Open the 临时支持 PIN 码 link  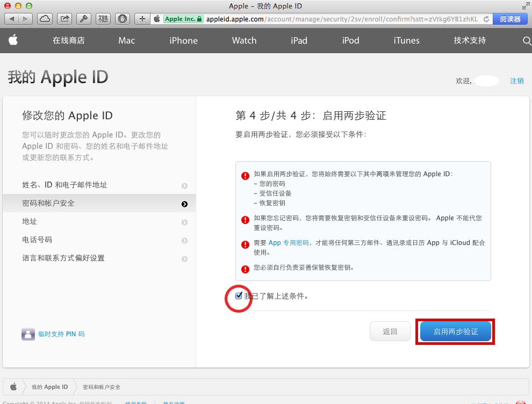coord(61,334)
